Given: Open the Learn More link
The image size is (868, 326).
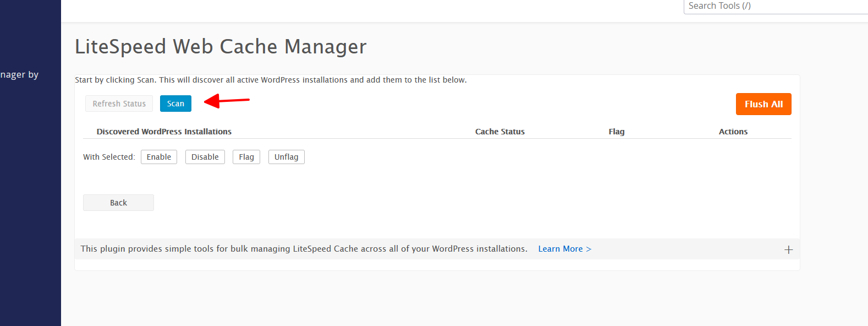Looking at the screenshot, I should point(565,249).
